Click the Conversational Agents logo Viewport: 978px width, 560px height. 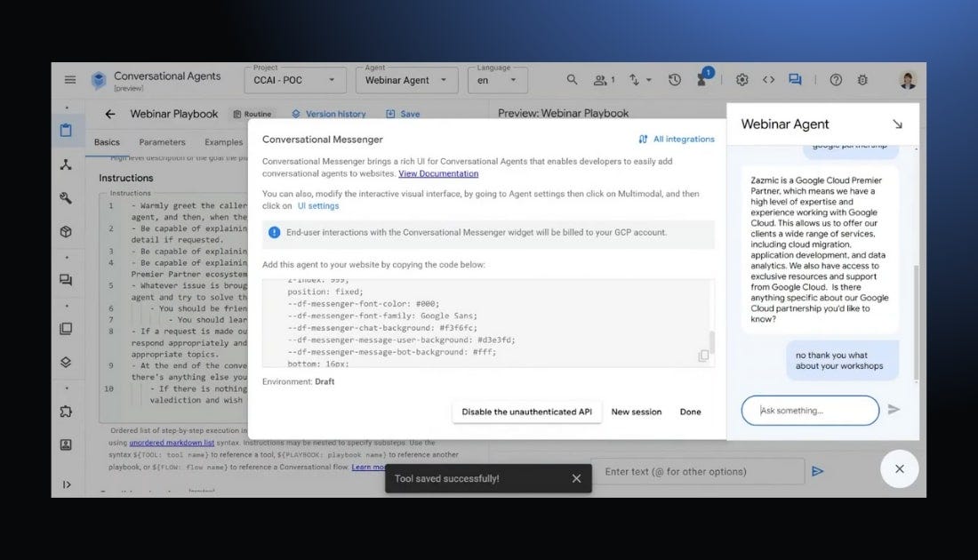99,80
